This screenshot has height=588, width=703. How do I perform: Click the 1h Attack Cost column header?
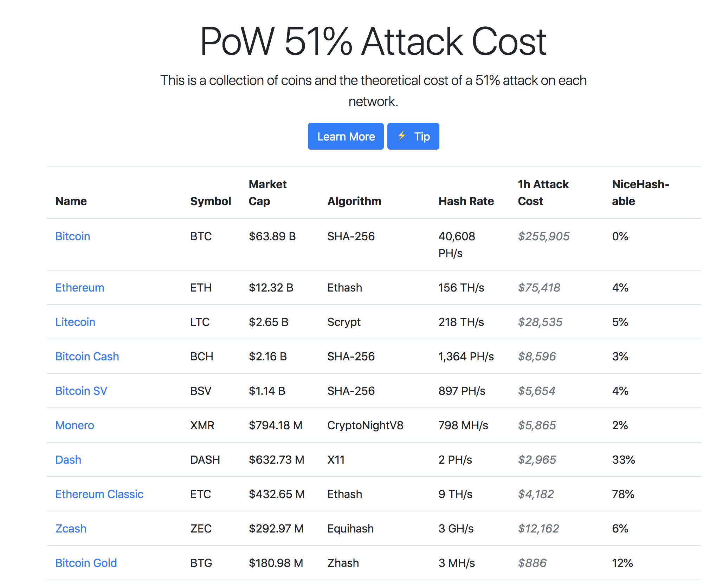coord(543,192)
